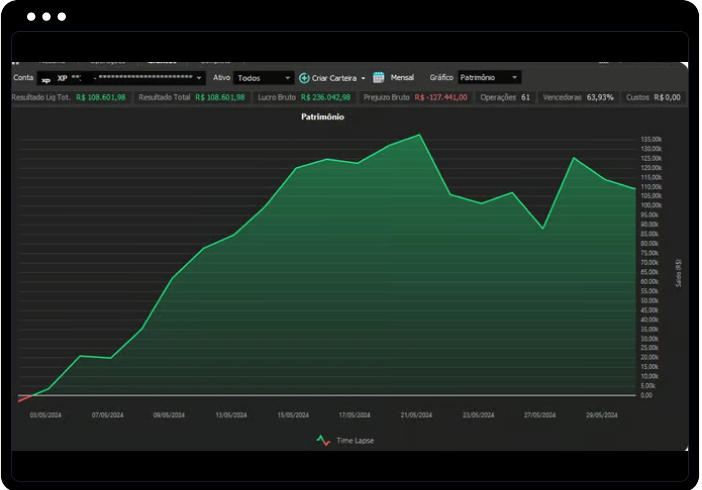Click the 03/05/2024 date on the x-axis

(46, 414)
